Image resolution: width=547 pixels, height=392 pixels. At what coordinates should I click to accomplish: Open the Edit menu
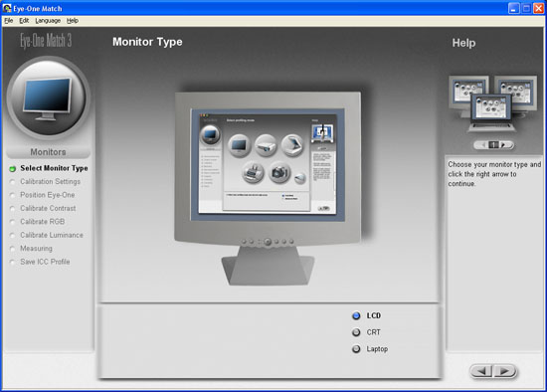(24, 21)
